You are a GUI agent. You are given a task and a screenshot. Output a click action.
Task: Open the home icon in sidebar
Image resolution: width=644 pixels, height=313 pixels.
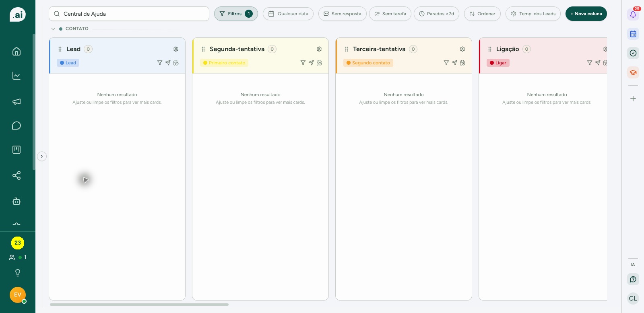[17, 51]
